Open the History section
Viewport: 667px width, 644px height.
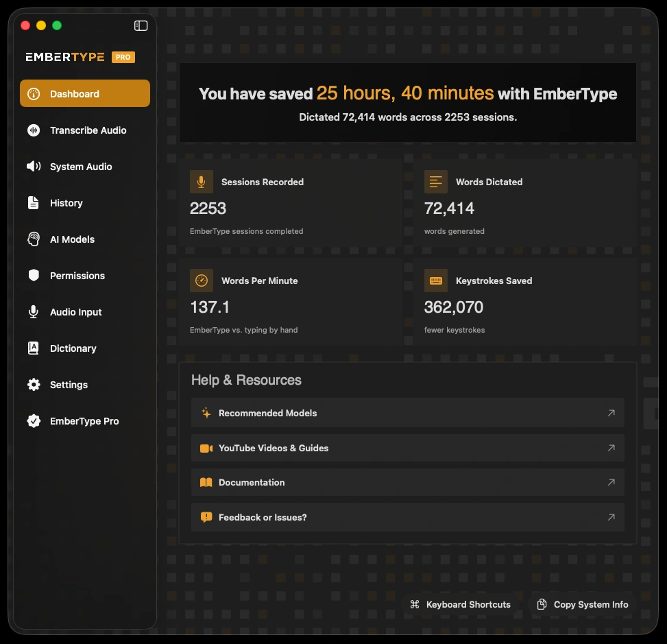tap(85, 203)
